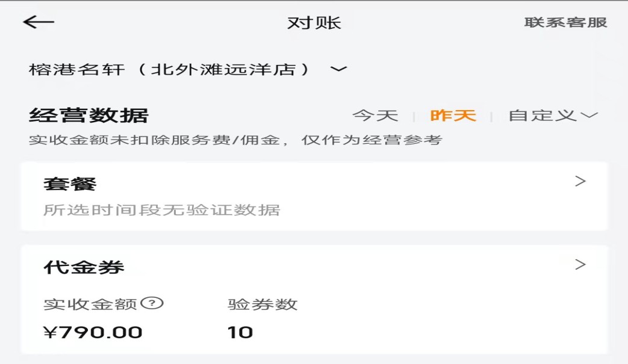Click the 验券数 label
This screenshot has height=364, width=628.
point(263,304)
